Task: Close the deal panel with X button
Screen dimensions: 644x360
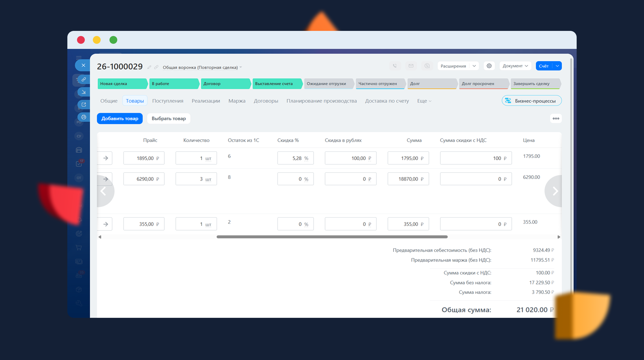Action: coord(83,65)
